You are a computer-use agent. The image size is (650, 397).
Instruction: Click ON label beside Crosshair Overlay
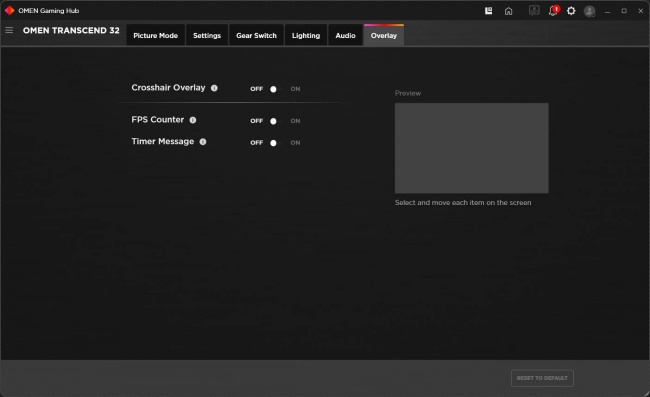[295, 89]
